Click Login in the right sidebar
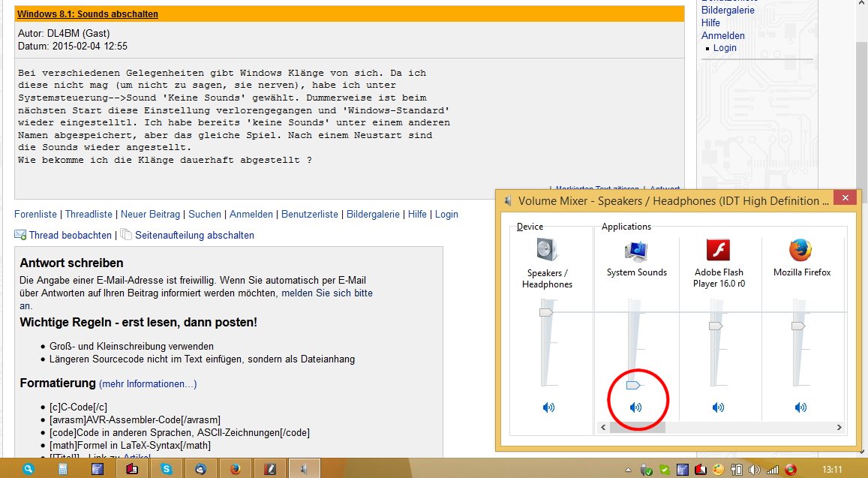Screen dimensions: 868x478 [x=725, y=47]
